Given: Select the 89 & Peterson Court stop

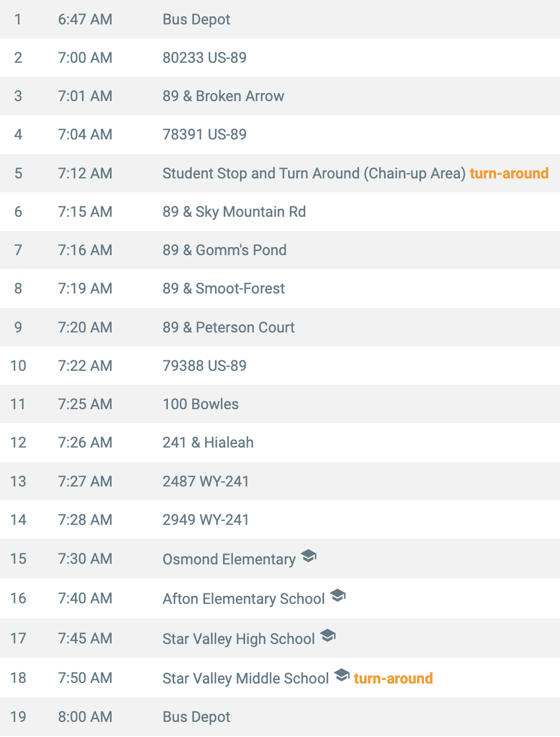Looking at the screenshot, I should pyautogui.click(x=280, y=327).
